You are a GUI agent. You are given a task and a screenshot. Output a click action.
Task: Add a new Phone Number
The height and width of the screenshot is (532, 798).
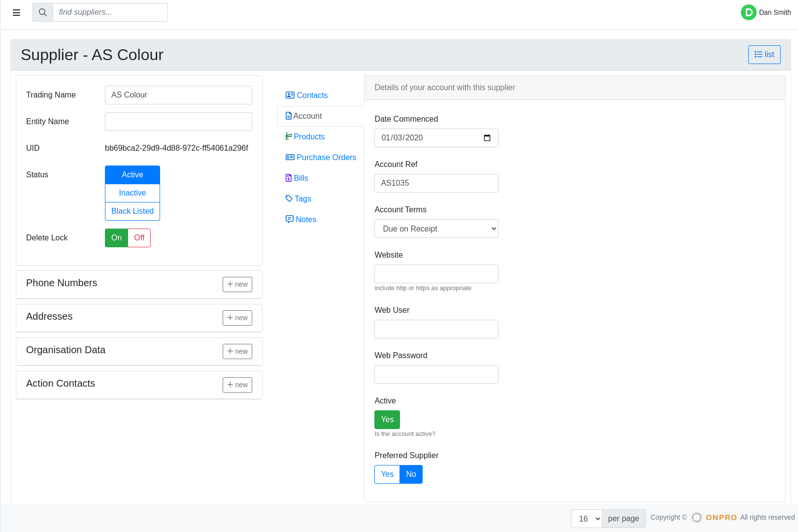coord(237,284)
